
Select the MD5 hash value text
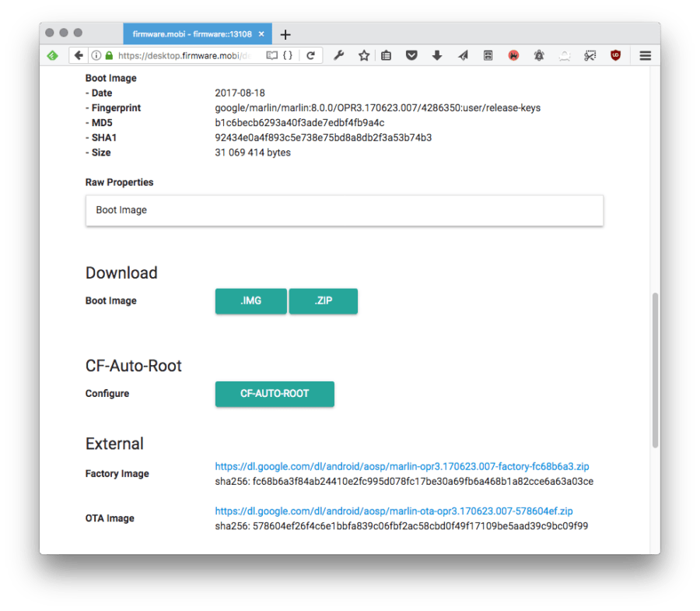[299, 123]
